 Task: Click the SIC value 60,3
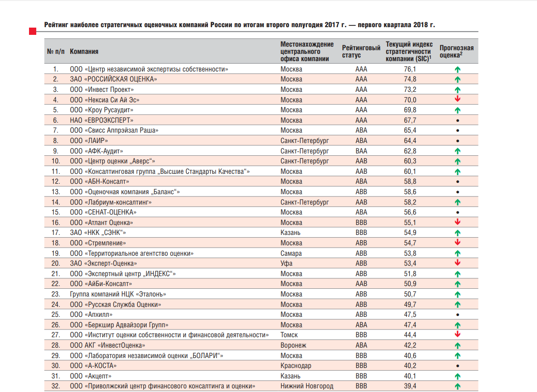pos(410,161)
